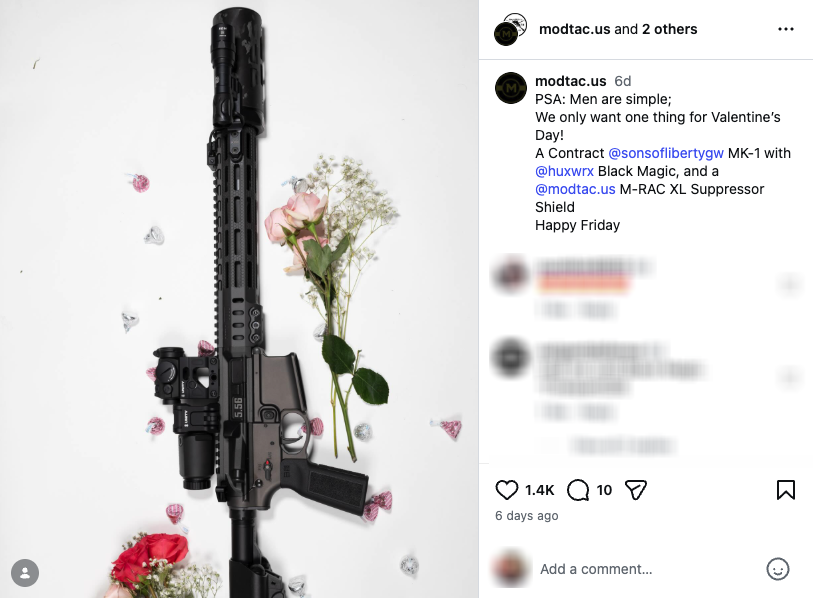Screen dimensions: 813x598
Task: View the 1.4K likes count
Action: point(539,490)
